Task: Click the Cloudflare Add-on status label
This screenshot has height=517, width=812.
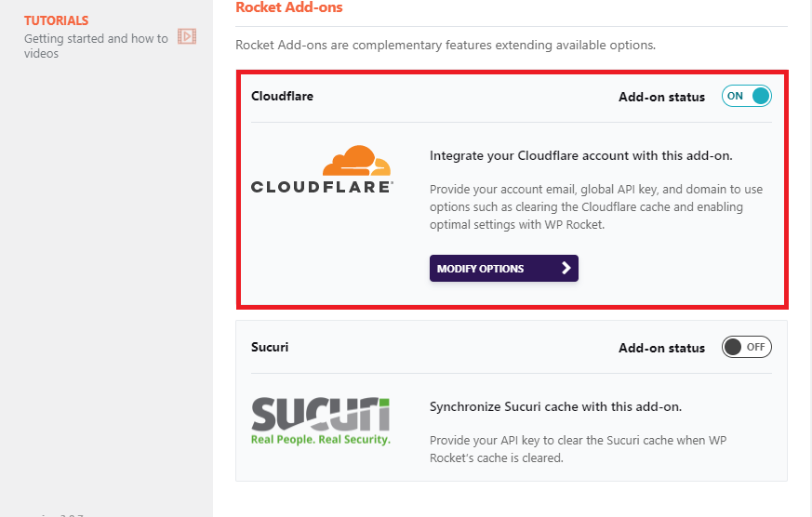Action: click(x=661, y=97)
